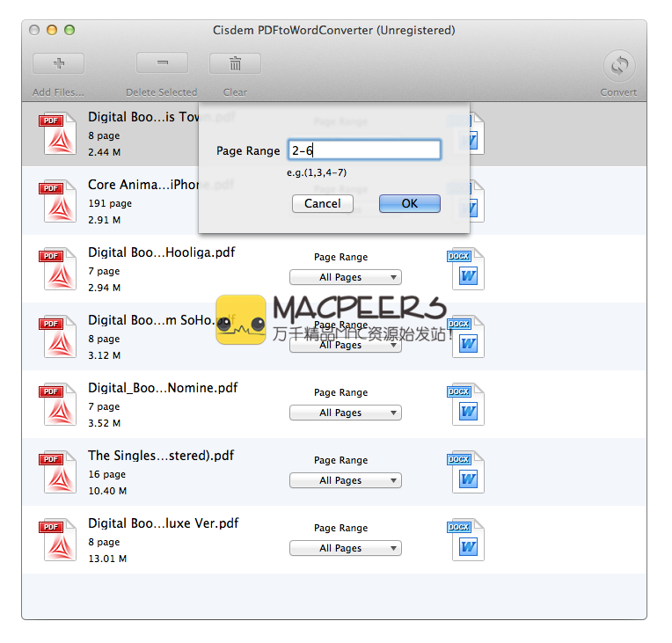Click the Add Files plus icon

(58, 63)
